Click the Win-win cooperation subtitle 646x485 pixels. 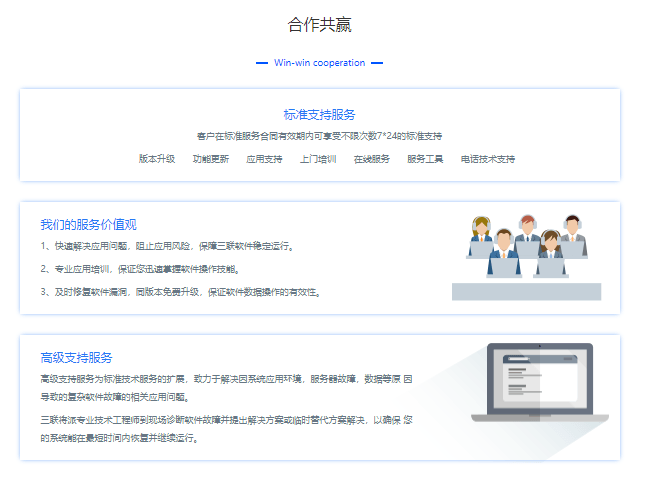[319, 63]
